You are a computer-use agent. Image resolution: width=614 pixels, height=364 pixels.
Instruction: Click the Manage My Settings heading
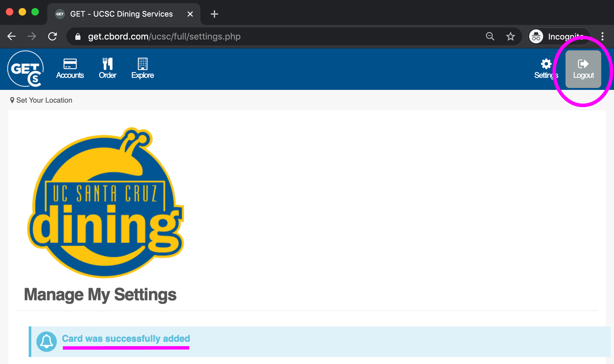point(100,295)
